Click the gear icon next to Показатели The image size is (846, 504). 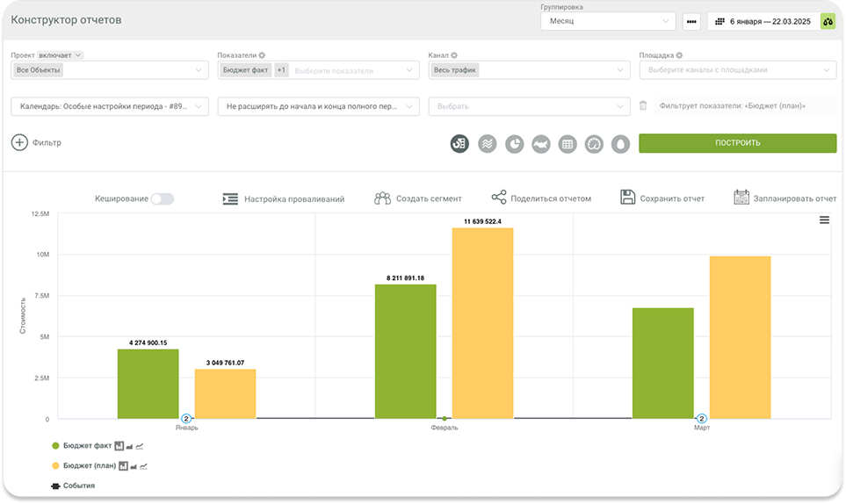tap(262, 55)
